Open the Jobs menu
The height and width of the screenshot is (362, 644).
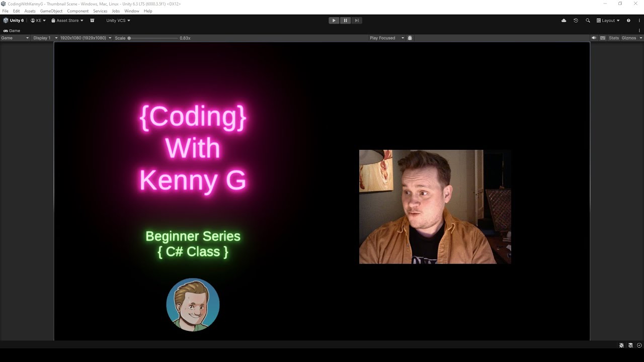tap(116, 11)
